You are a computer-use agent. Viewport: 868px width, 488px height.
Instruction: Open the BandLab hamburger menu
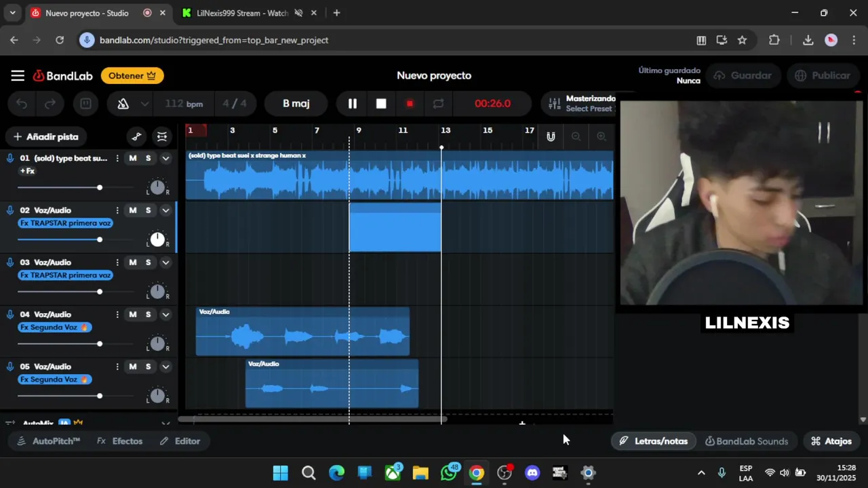tap(18, 76)
